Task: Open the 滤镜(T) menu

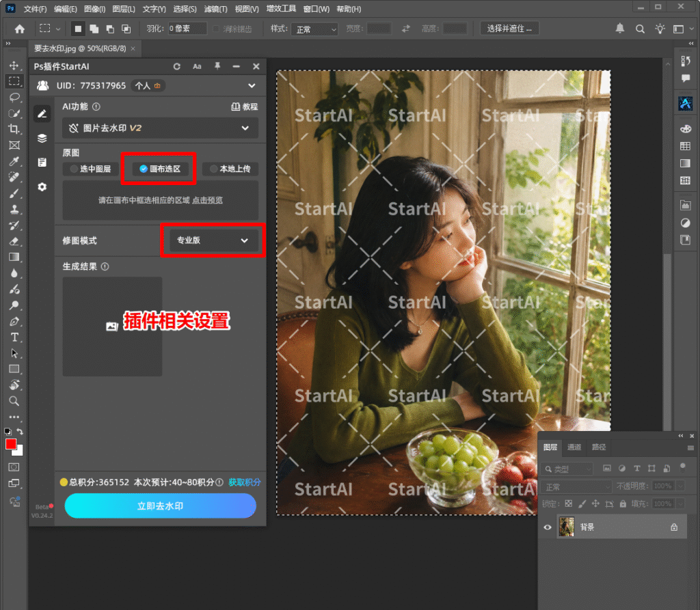Action: tap(215, 9)
